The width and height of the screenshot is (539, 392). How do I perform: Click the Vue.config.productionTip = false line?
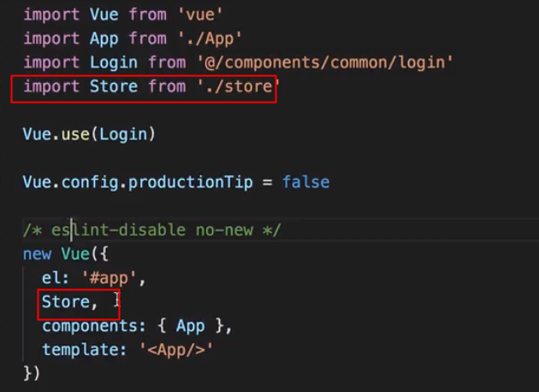tap(176, 182)
